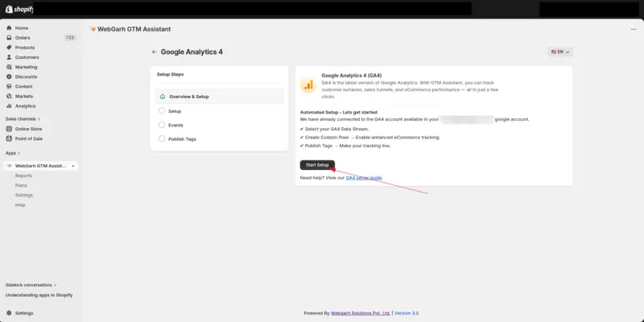
Task: Open the Overview & Setup step
Action: (x=219, y=97)
